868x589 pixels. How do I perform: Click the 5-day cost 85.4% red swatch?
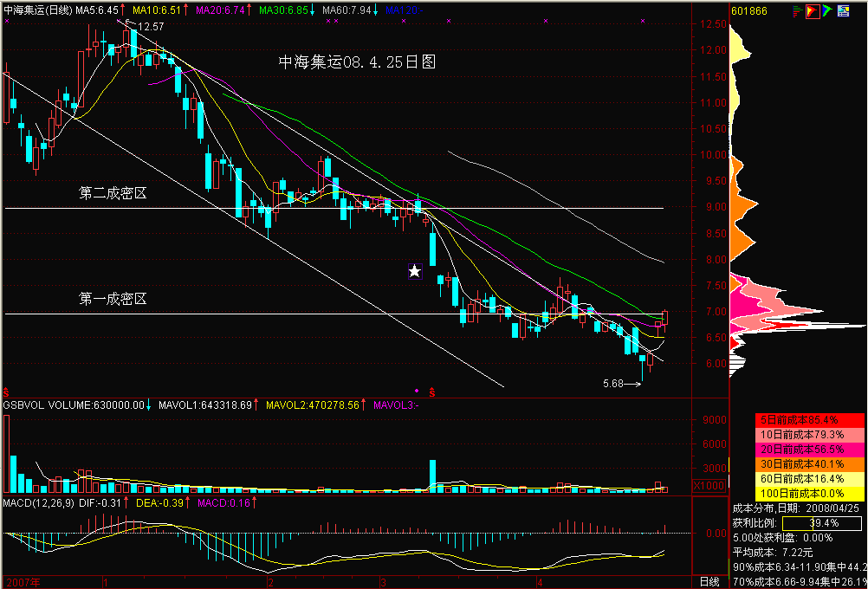810,419
